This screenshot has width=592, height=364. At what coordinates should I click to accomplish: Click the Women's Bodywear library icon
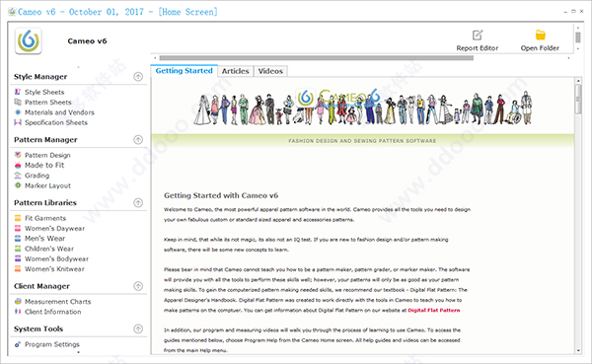(18, 258)
